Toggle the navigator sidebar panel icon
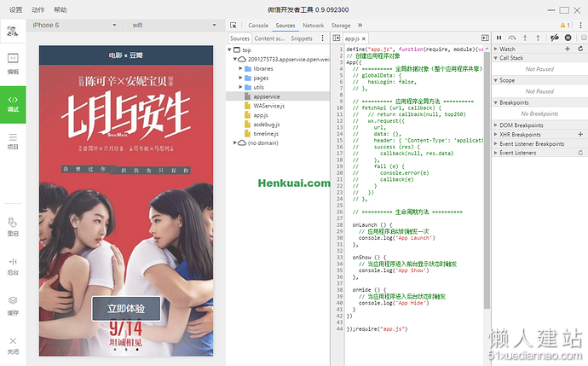Screen dimensions: 588x366 [x=337, y=38]
